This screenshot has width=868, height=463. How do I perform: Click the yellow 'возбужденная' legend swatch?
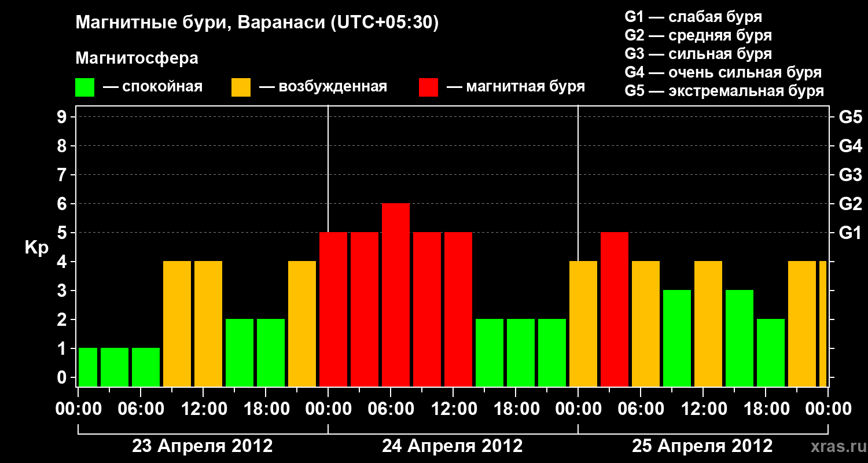pyautogui.click(x=241, y=87)
